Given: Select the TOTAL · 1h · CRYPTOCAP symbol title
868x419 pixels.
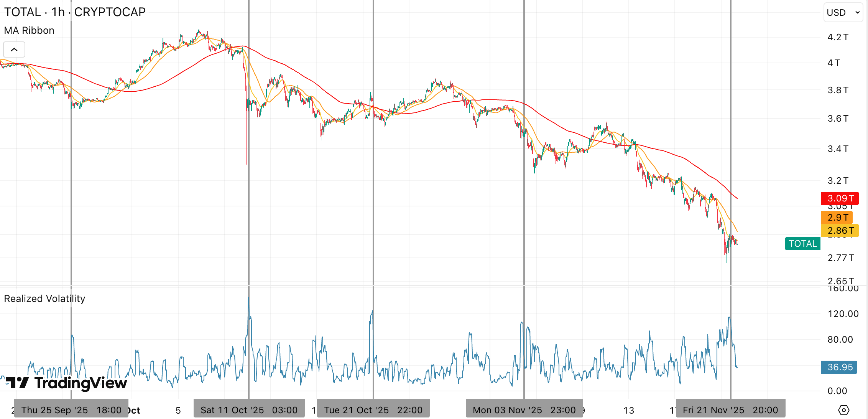Looking at the screenshot, I should pyautogui.click(x=75, y=12).
